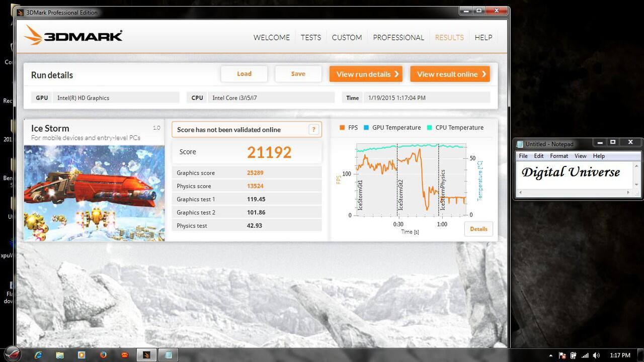Click the power plug tray icon

click(574, 355)
